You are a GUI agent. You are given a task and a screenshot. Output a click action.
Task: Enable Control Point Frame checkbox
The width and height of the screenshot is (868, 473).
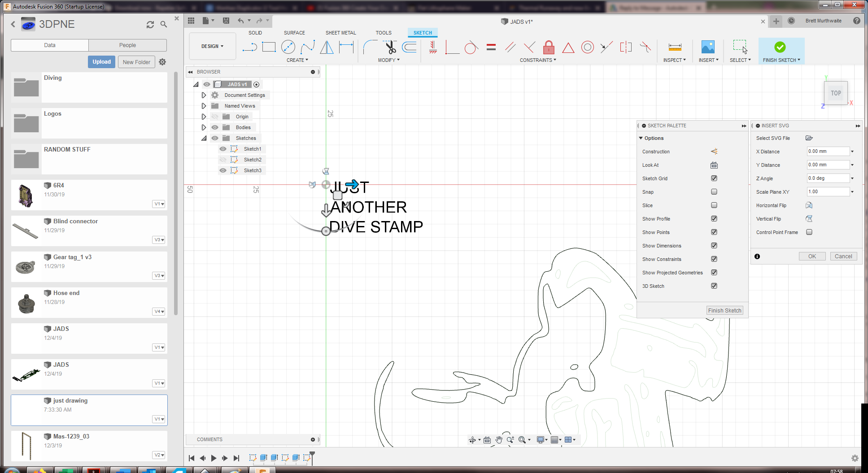click(809, 232)
